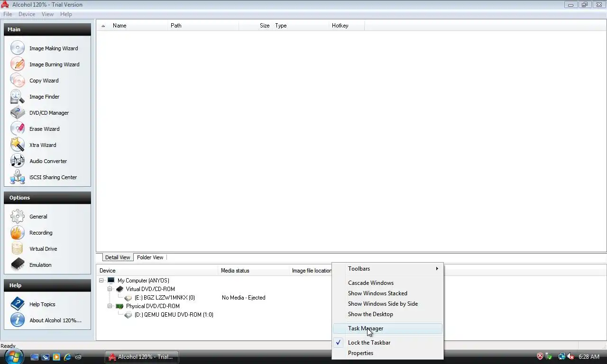Click the Device column header
This screenshot has height=364, width=607.
tap(157, 271)
